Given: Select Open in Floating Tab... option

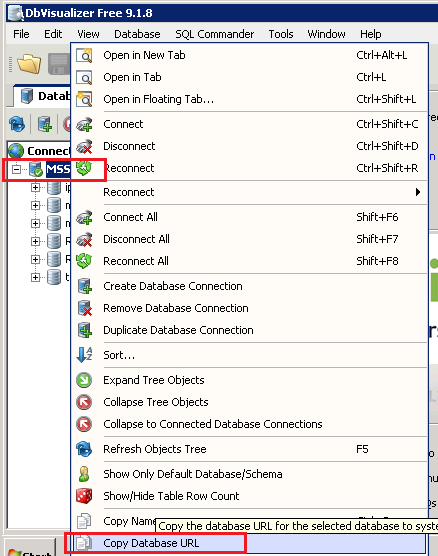Looking at the screenshot, I should coord(249,99).
